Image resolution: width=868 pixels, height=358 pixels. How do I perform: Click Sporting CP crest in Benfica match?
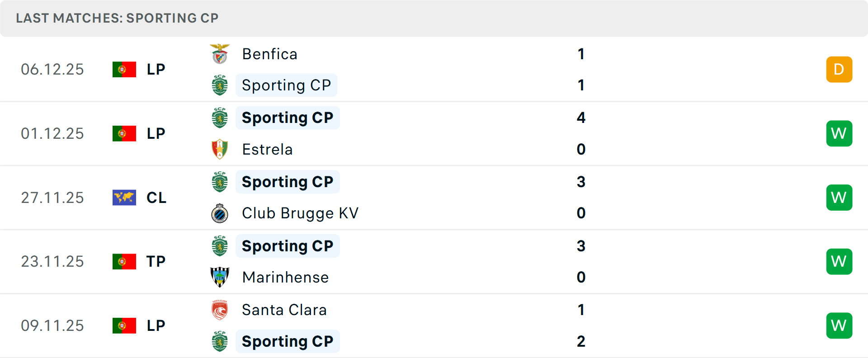[x=220, y=85]
